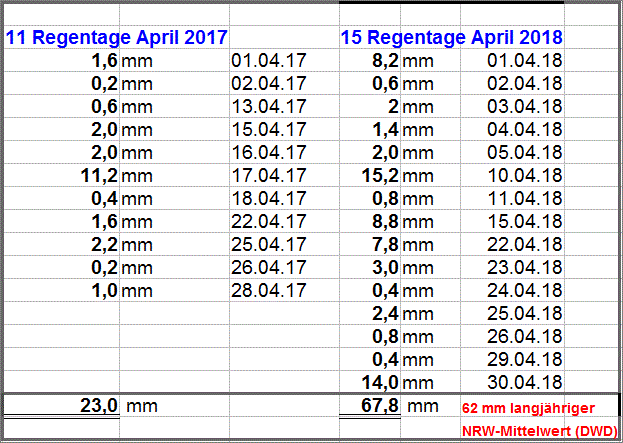Select the date cell 18.04.17
Screen dimensions: 623x443
click(269, 199)
